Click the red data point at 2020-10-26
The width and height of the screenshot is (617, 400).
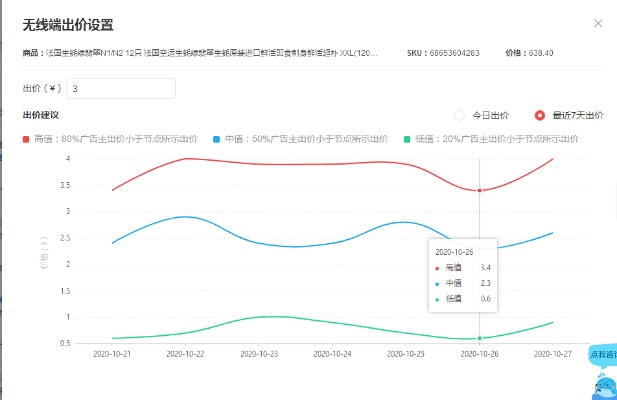pyautogui.click(x=480, y=190)
